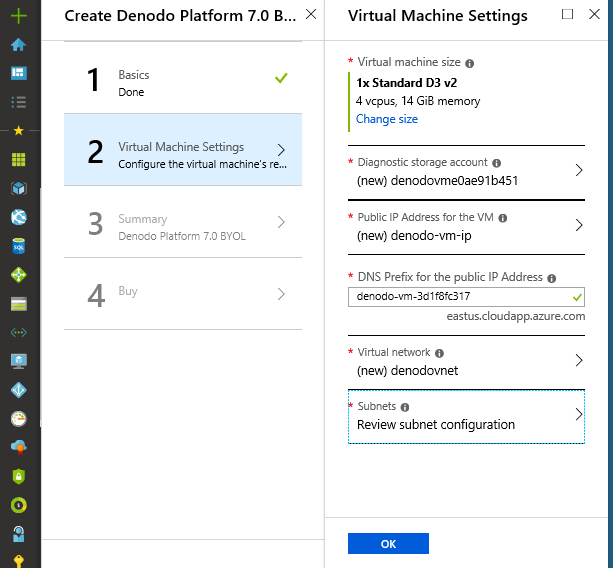The image size is (613, 568).
Task: Open the Cost Management circle icon
Action: pyautogui.click(x=18, y=505)
